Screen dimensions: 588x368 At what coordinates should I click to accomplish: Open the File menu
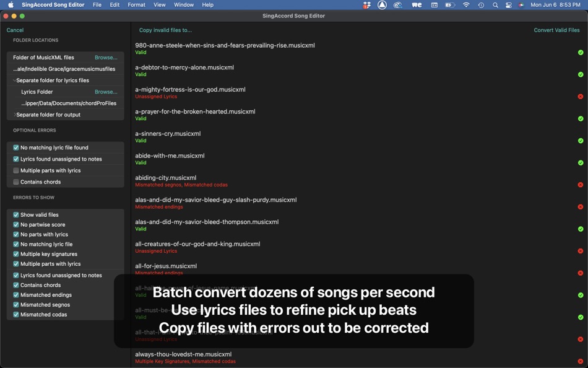coord(97,5)
